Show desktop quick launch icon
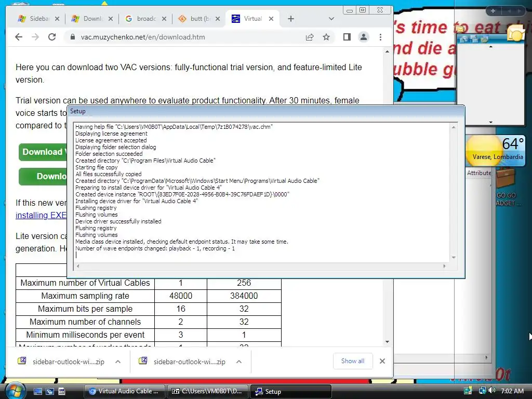This screenshot has width=532, height=399. 37,391
